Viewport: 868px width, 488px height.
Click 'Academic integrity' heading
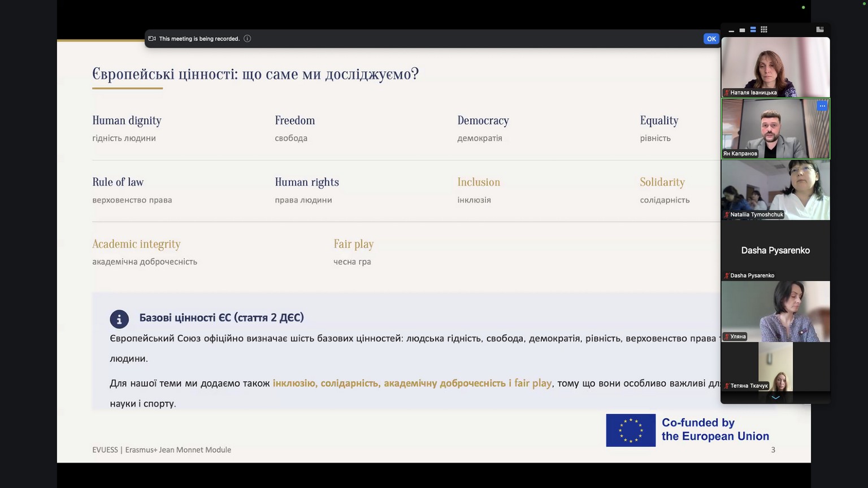click(x=136, y=244)
